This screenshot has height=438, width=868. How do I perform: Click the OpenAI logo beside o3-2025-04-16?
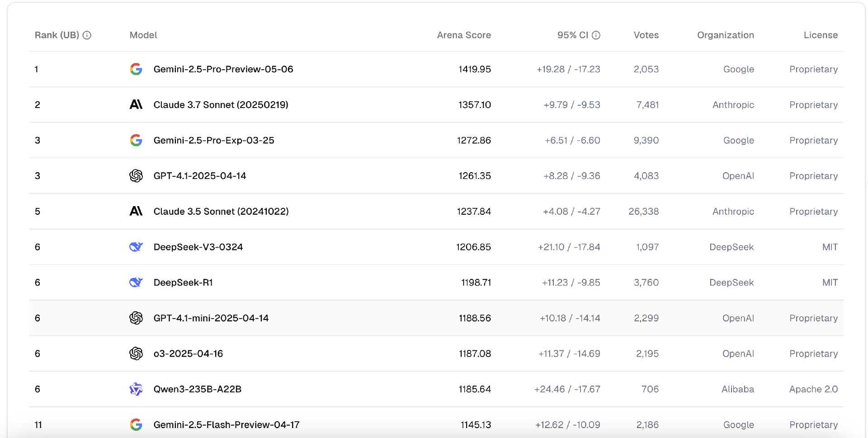[x=136, y=353]
